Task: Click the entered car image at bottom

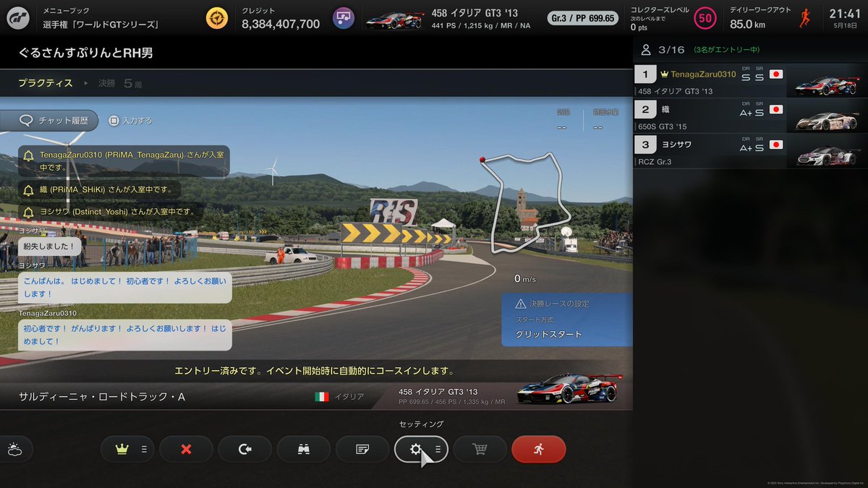Action: [x=570, y=389]
